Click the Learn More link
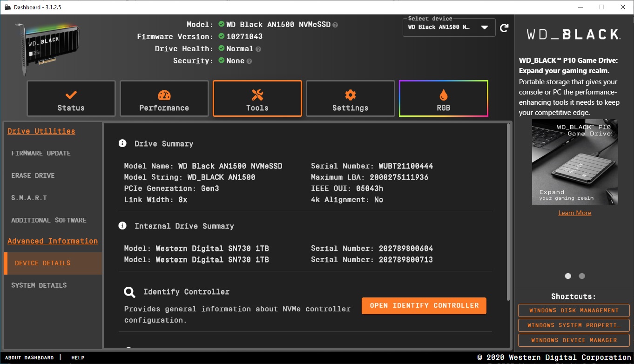Image resolution: width=634 pixels, height=364 pixels. click(x=575, y=213)
